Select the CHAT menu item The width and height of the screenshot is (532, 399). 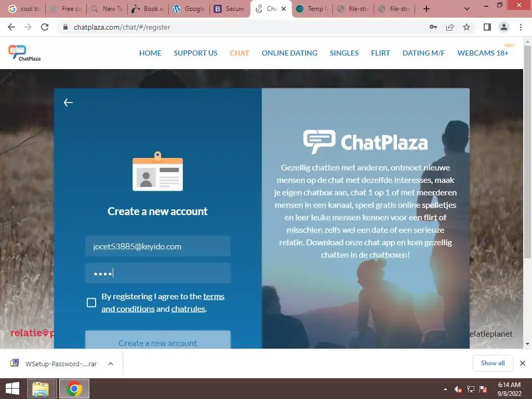240,54
